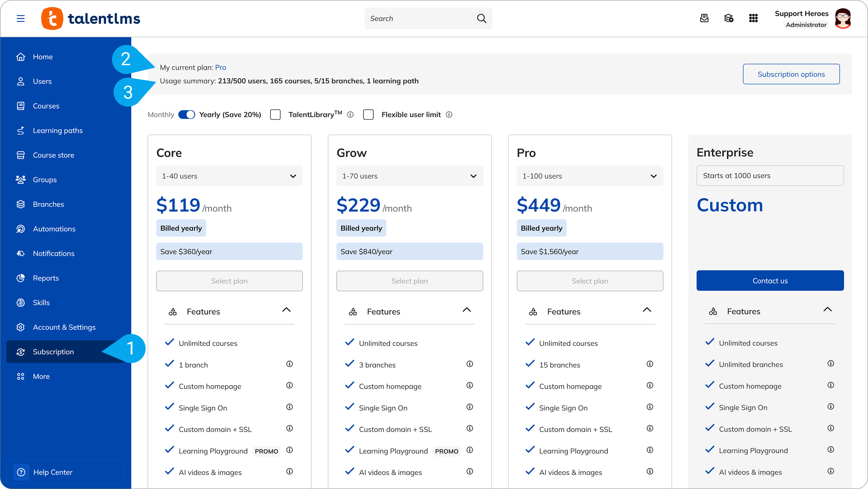Show info for Enterprise AI videos & images
This screenshot has height=489, width=868.
(831, 471)
